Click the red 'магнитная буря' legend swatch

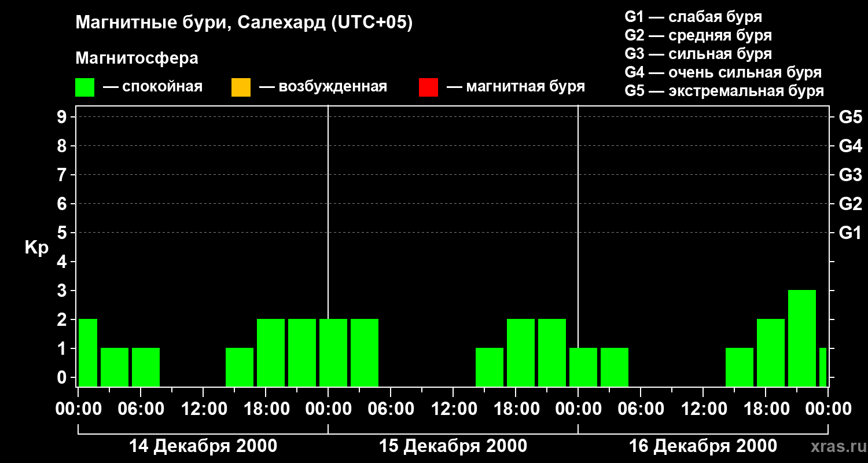428,87
